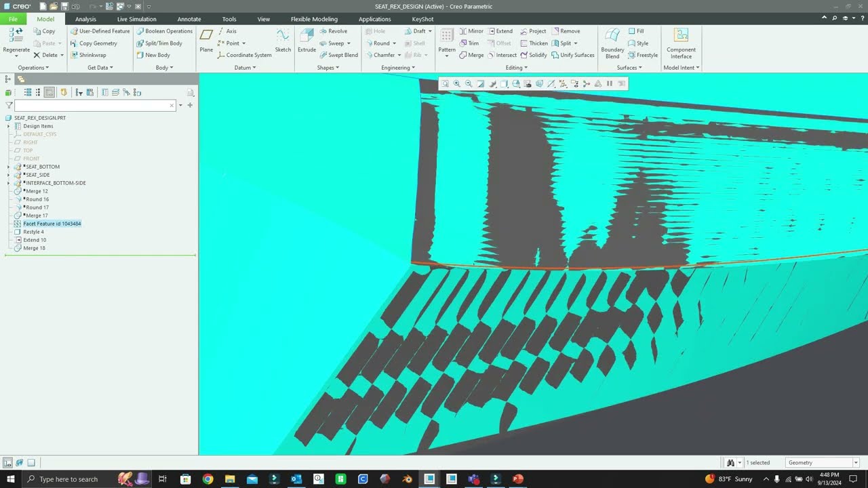The width and height of the screenshot is (868, 488).
Task: Expand the Get Data group menu
Action: pyautogui.click(x=100, y=68)
